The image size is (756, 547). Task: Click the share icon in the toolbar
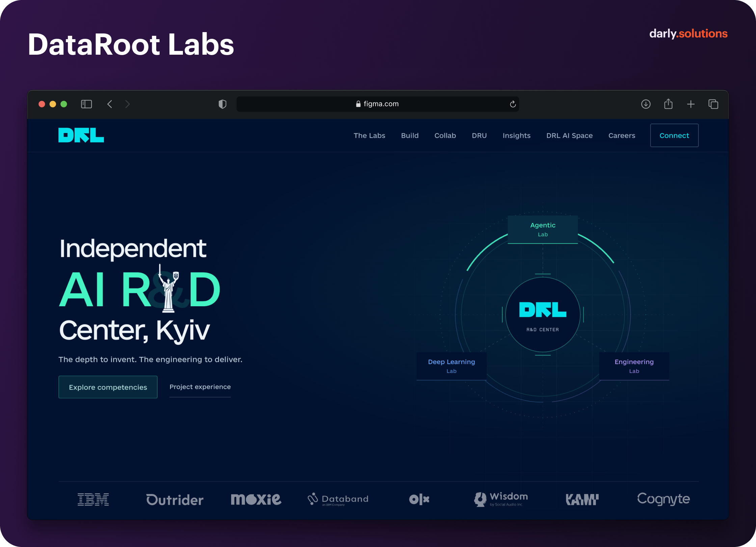pos(668,104)
